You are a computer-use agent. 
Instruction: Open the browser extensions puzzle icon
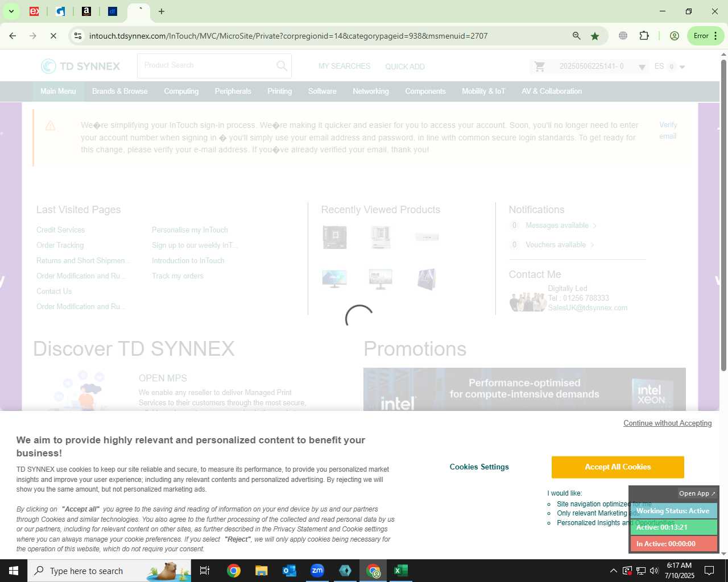[x=644, y=36]
